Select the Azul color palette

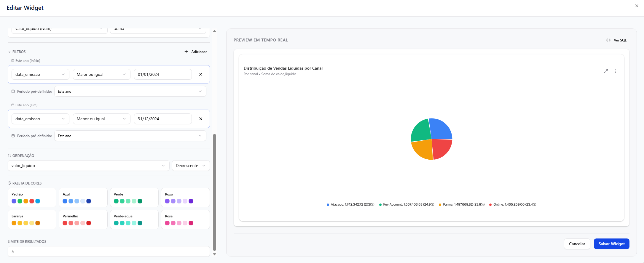tap(83, 198)
